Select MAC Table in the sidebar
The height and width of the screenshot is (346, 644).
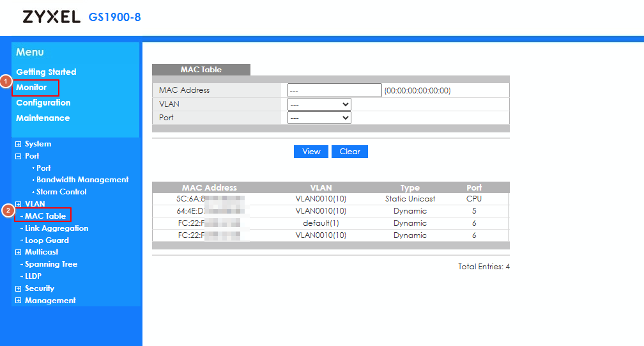coord(45,216)
